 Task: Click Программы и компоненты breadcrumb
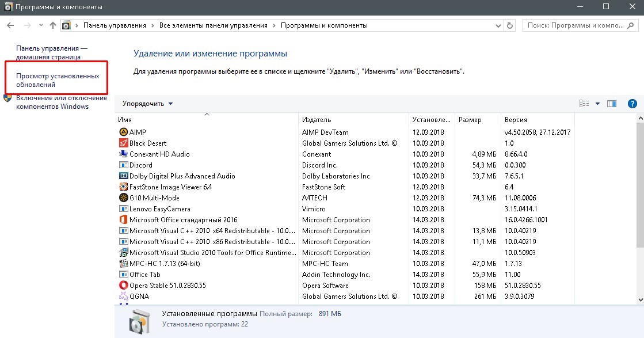pos(324,25)
